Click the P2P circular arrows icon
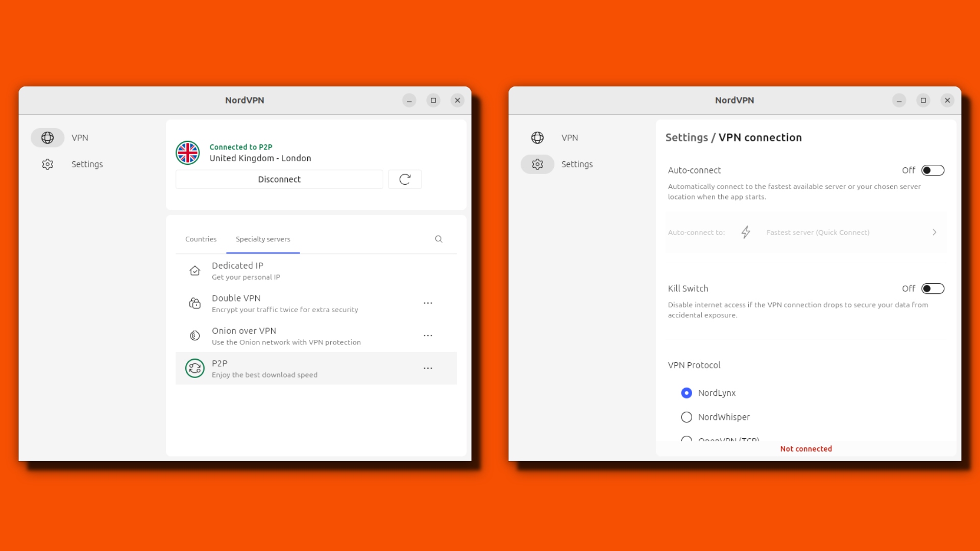This screenshot has width=980, height=551. coord(195,368)
